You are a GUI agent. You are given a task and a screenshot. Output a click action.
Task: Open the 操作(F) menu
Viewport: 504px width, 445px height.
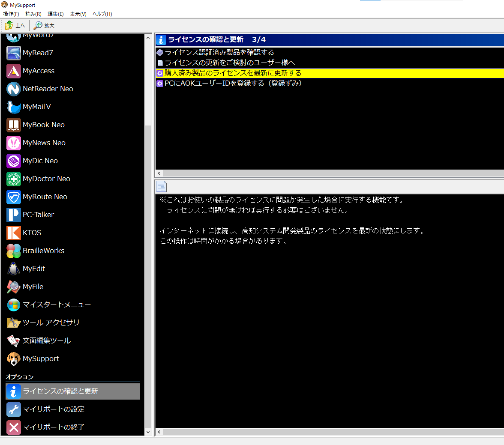[11, 14]
